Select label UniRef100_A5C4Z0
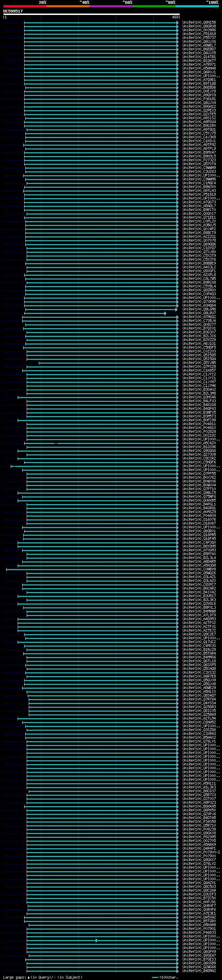Viewport: 222px width, 980px height. 199,443
